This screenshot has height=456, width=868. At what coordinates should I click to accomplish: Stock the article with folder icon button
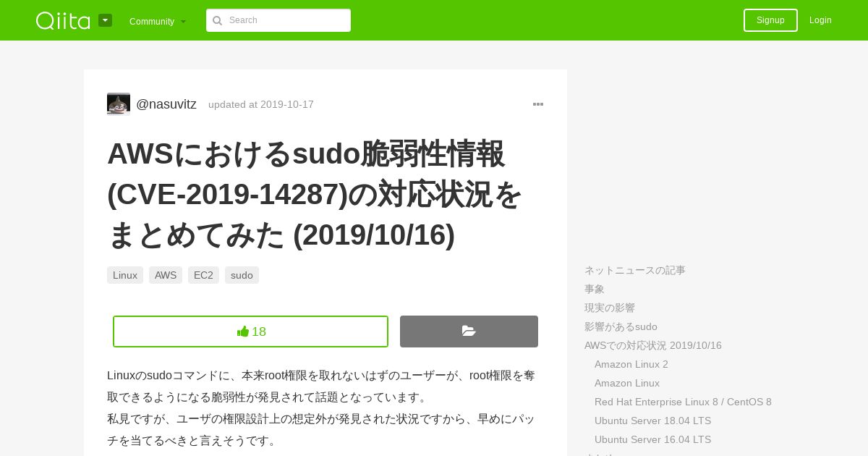[x=469, y=332]
